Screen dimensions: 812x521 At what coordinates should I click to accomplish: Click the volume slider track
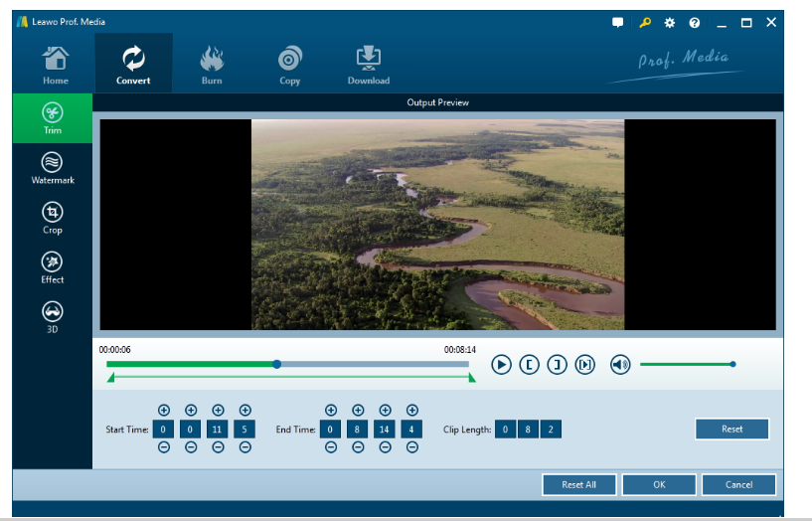tap(686, 364)
